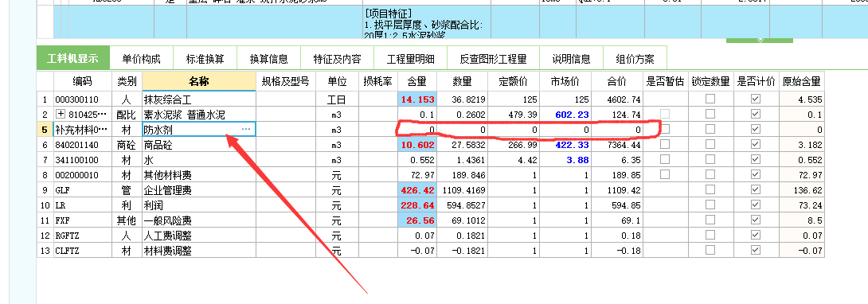Open the 组价方案 tab
The width and height of the screenshot is (868, 304).
(x=635, y=59)
